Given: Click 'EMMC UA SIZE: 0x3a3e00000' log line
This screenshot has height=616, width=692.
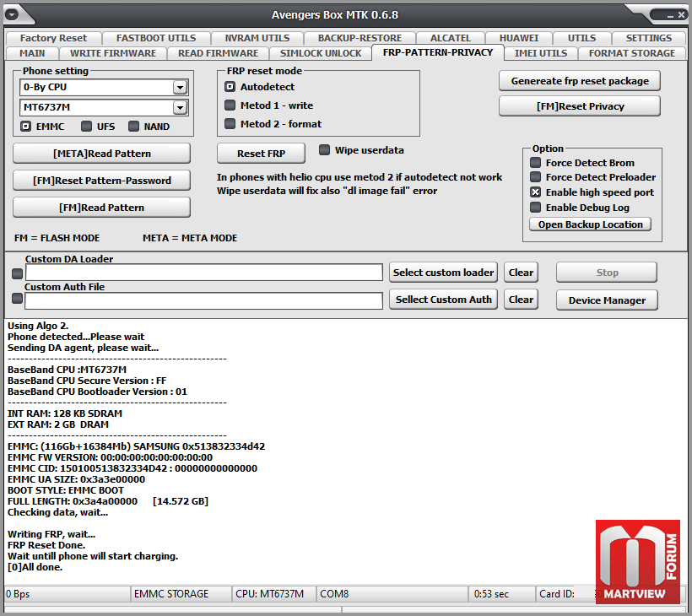Looking at the screenshot, I should point(76,479).
